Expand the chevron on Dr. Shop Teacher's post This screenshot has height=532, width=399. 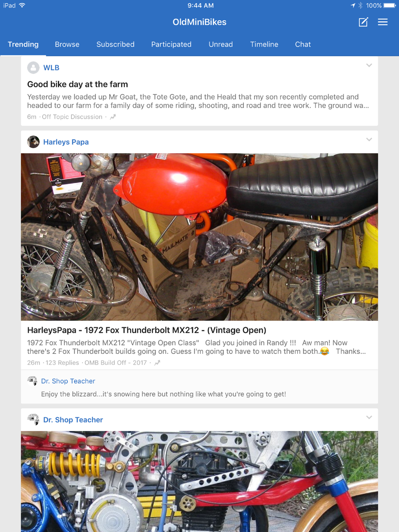(369, 418)
